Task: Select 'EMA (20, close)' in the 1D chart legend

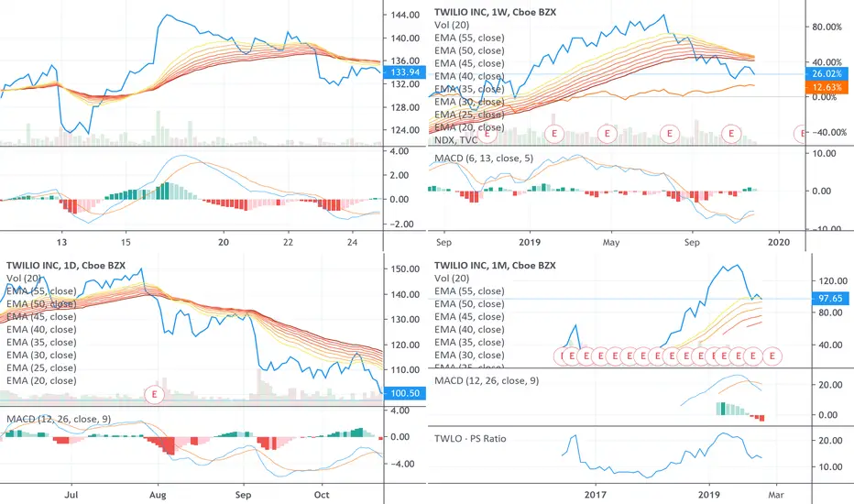Action: (x=41, y=381)
